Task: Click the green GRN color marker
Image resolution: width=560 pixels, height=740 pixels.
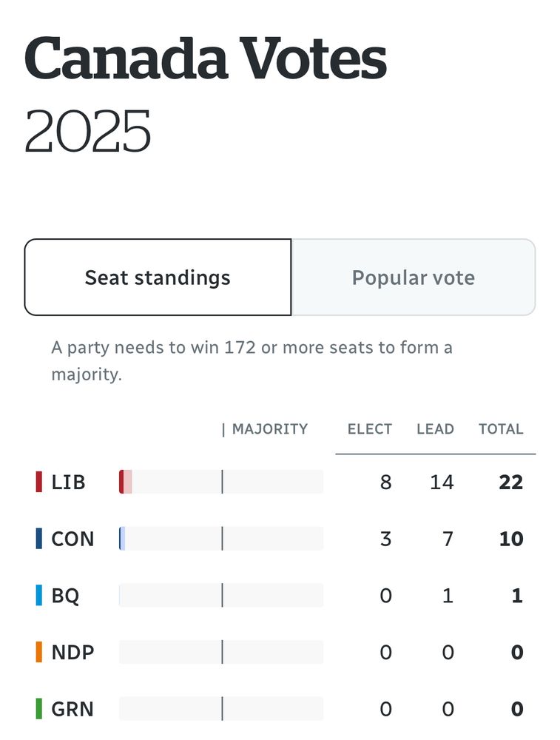Action: click(x=38, y=708)
